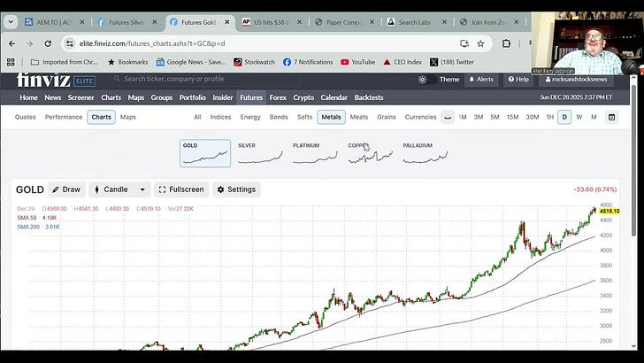Click the Draw pencil button
This screenshot has width=644, height=363.
[66, 189]
